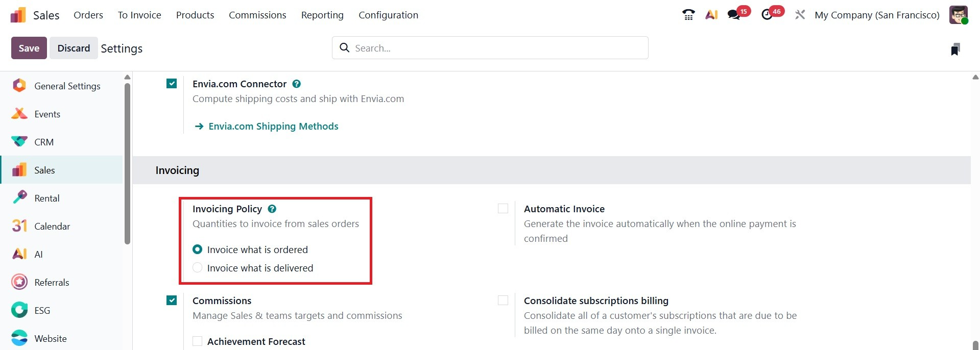Click the debug tools wrench icon
Image resolution: width=980 pixels, height=350 pixels.
coord(800,15)
